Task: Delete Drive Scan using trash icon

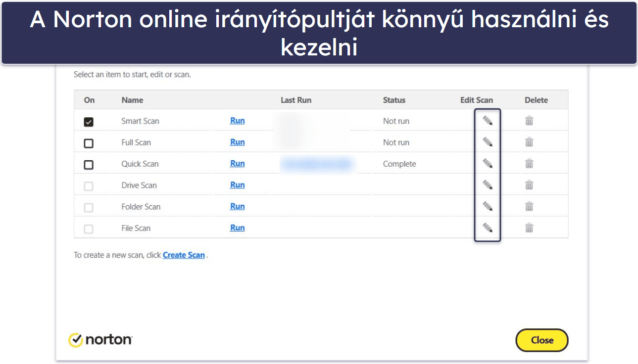Action: [x=529, y=185]
